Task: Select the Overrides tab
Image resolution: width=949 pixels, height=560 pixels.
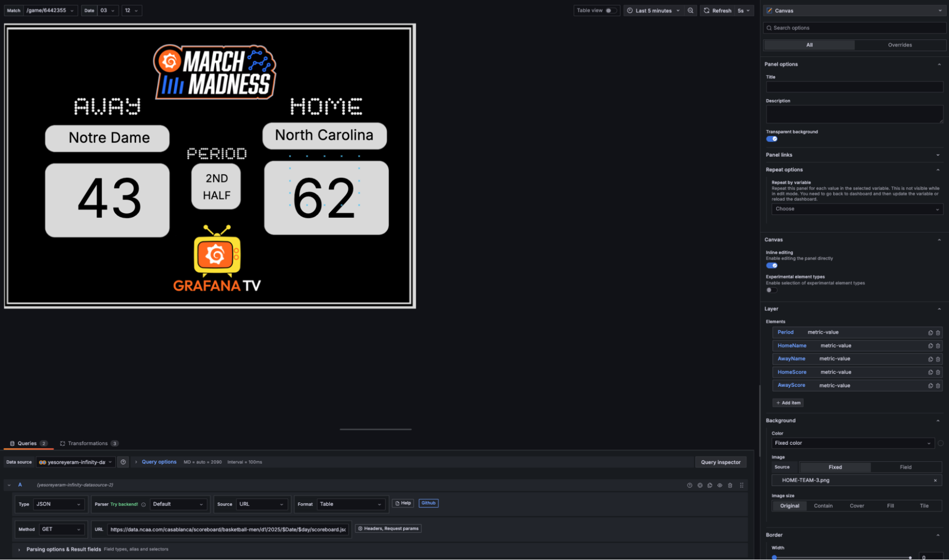Action: pos(900,45)
